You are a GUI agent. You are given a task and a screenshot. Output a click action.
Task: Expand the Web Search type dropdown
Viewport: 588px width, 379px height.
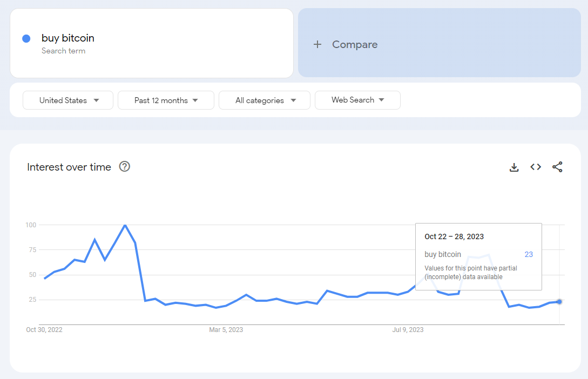click(x=357, y=100)
